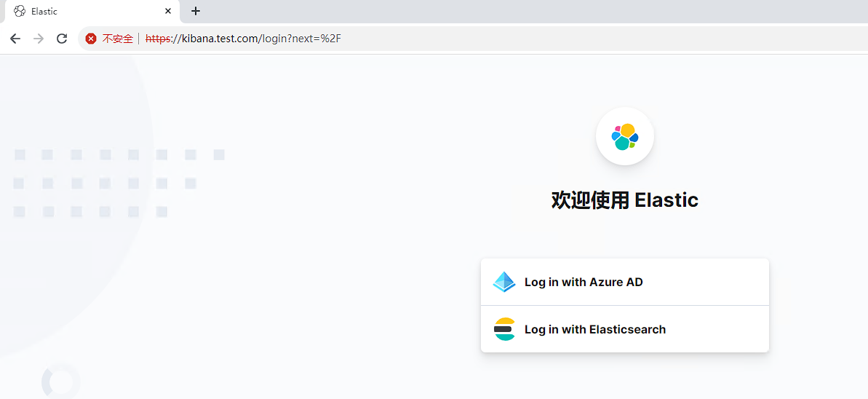868x399 pixels.
Task: Open a new browser tab
Action: pos(196,11)
